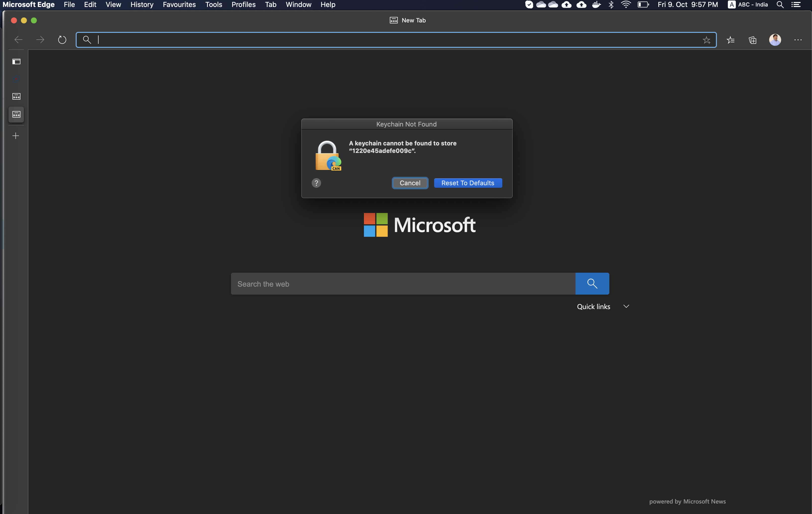Click the profile avatar picture
Viewport: 812px width, 514px height.
(775, 40)
